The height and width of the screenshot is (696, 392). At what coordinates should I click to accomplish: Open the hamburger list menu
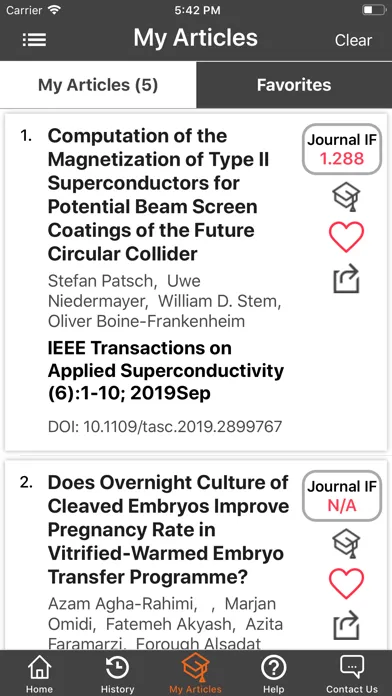click(34, 40)
